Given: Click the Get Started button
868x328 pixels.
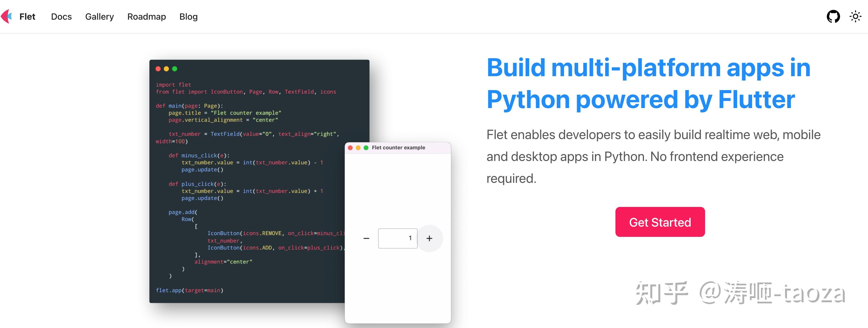Looking at the screenshot, I should pos(659,222).
